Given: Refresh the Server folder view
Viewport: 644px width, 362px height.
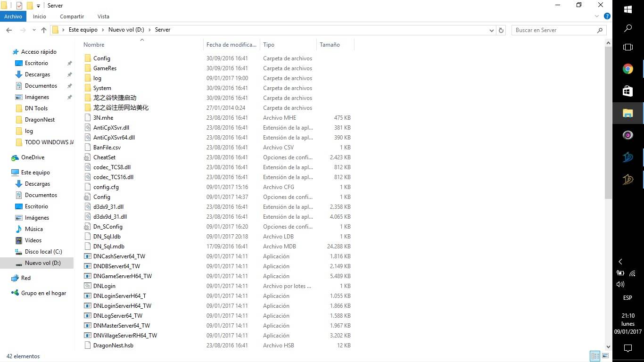Looking at the screenshot, I should 501,30.
